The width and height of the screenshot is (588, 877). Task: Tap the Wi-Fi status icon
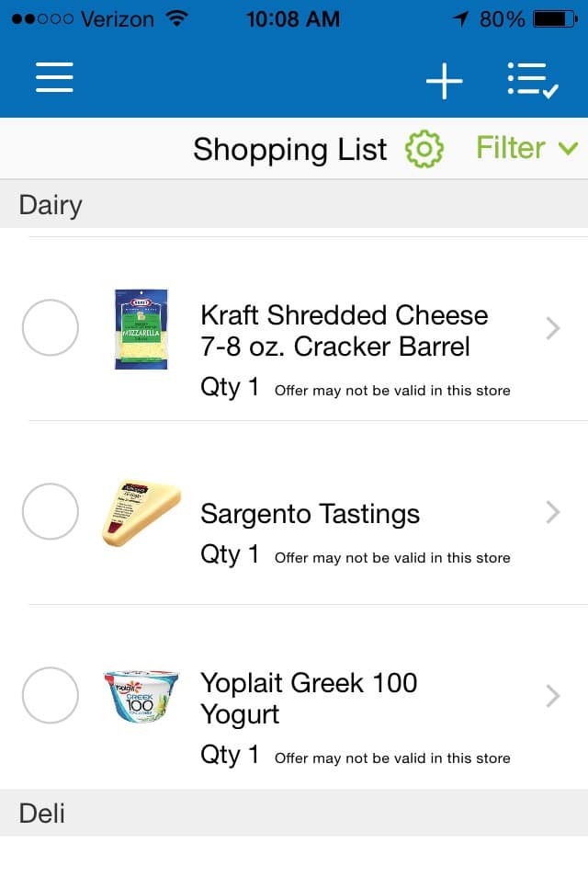(x=177, y=18)
